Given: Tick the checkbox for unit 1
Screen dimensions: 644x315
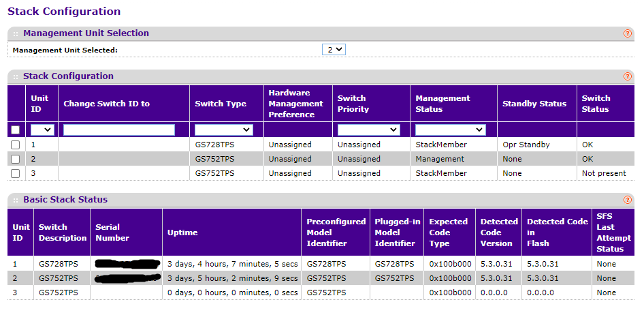Looking at the screenshot, I should (x=16, y=145).
